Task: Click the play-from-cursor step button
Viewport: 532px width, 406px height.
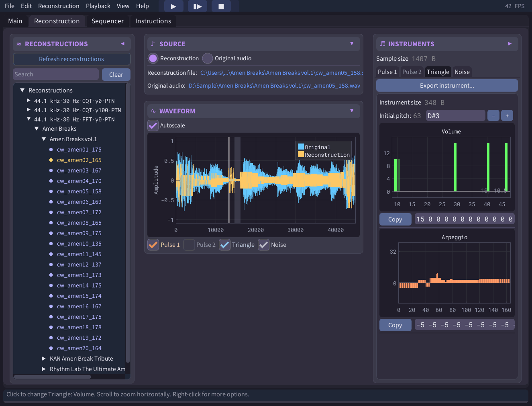Action: [198, 6]
